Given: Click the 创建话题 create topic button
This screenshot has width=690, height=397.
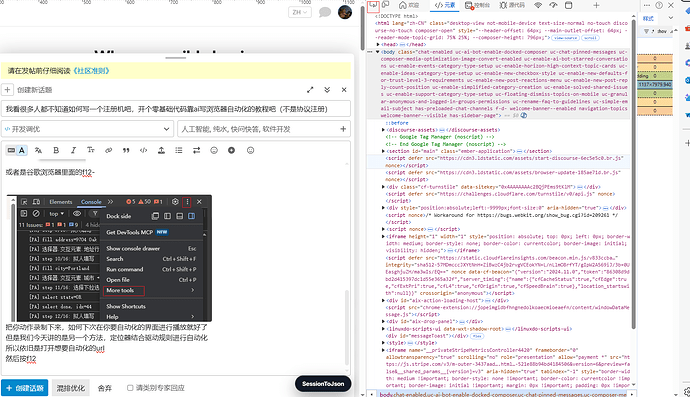Looking at the screenshot, I should tap(25, 388).
